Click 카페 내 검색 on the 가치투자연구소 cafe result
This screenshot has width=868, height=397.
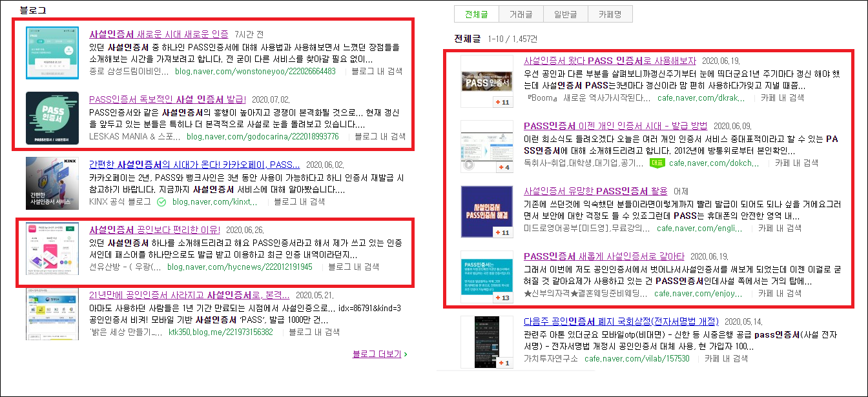(727, 359)
